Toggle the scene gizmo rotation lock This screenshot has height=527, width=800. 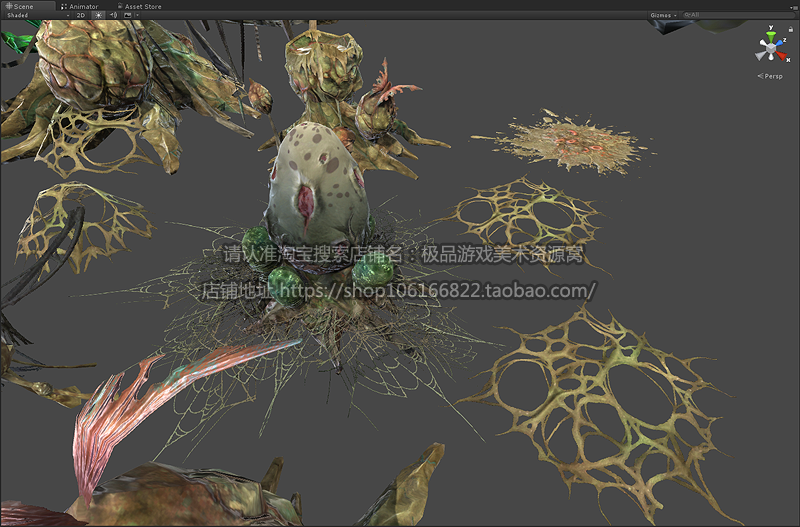pos(791,29)
